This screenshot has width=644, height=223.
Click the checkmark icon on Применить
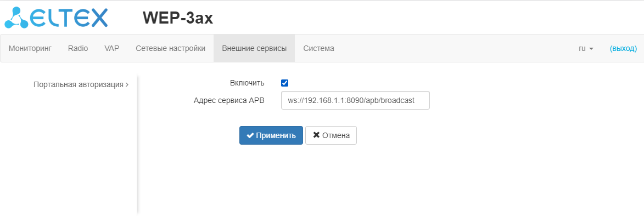click(x=250, y=135)
